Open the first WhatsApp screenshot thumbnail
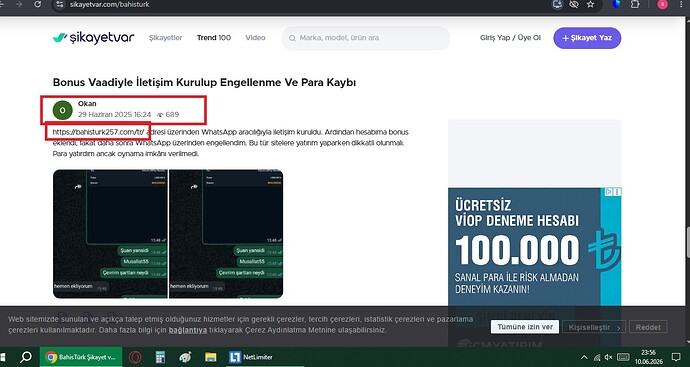This screenshot has height=367, width=690. click(110, 234)
